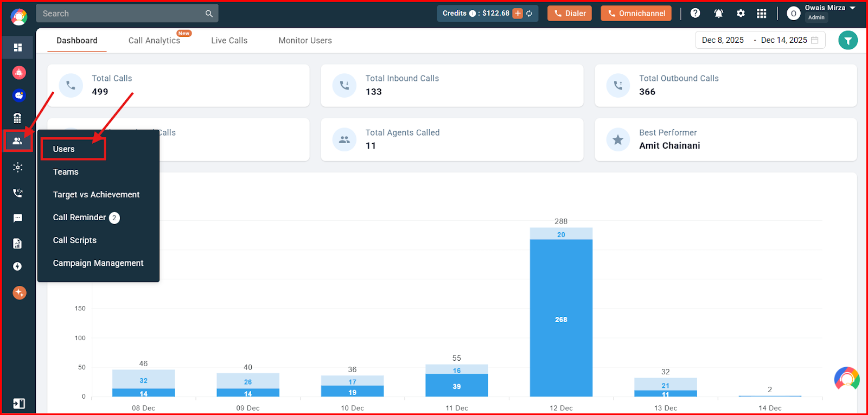Open the Total Agents Called card
Image resolution: width=868 pixels, height=415 pixels.
click(452, 139)
